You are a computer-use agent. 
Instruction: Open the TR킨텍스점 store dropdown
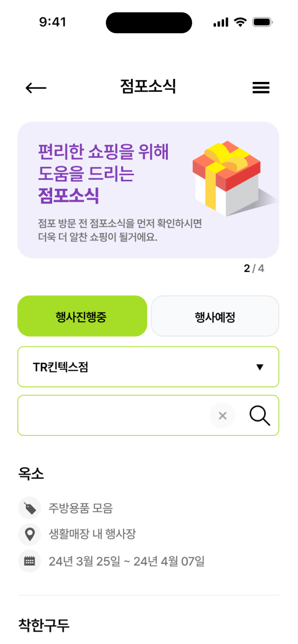pos(148,367)
